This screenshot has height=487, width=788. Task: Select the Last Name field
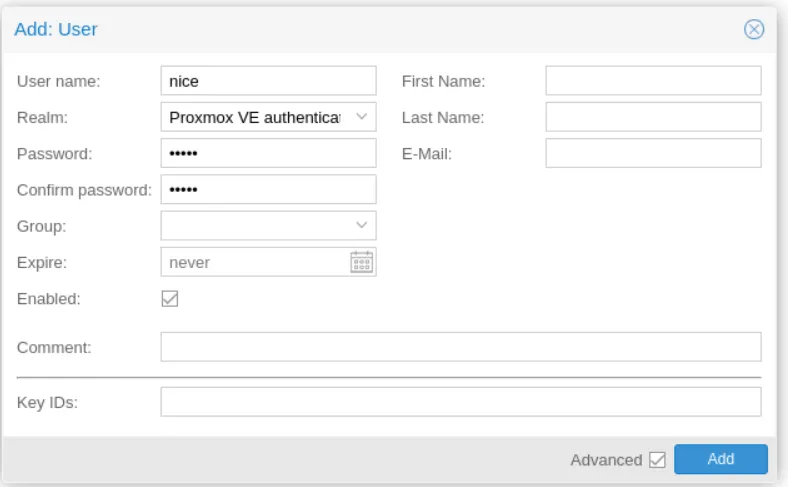point(652,117)
